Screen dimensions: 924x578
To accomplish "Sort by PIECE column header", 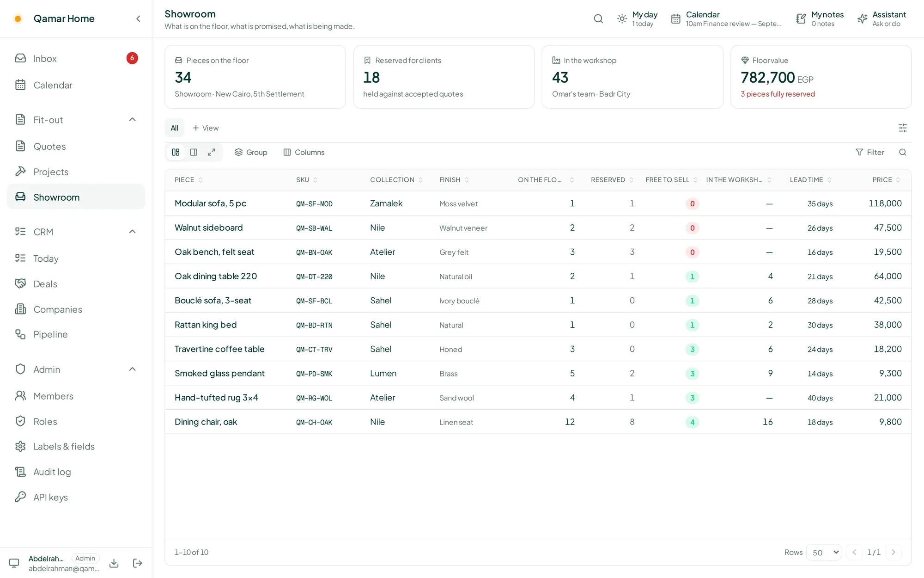I will coord(188,180).
